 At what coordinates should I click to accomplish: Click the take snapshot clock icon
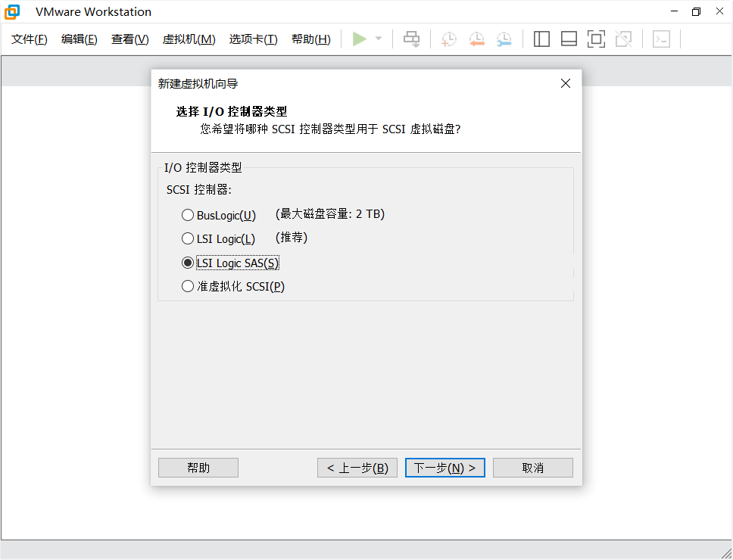pos(448,39)
